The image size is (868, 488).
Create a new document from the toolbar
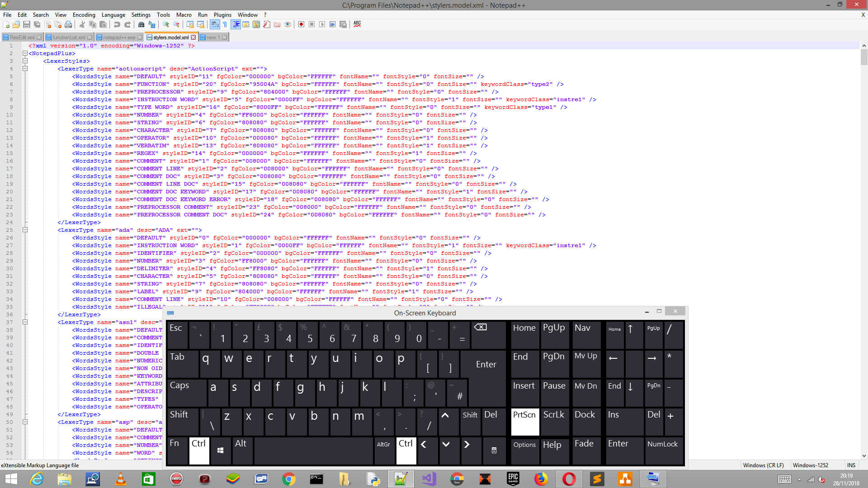point(6,24)
